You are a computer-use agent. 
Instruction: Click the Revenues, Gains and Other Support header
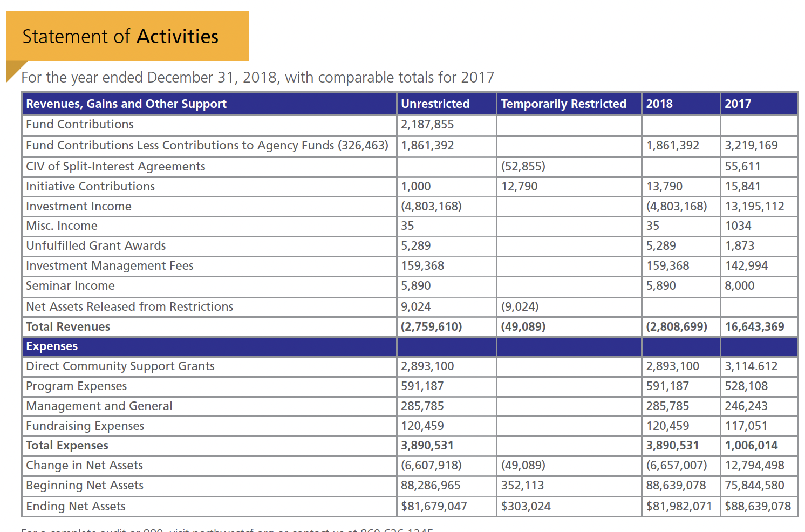click(x=126, y=104)
